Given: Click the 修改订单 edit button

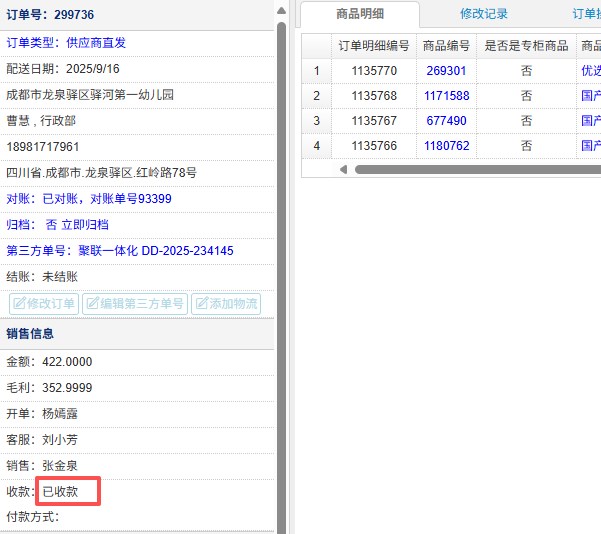Looking at the screenshot, I should [44, 304].
